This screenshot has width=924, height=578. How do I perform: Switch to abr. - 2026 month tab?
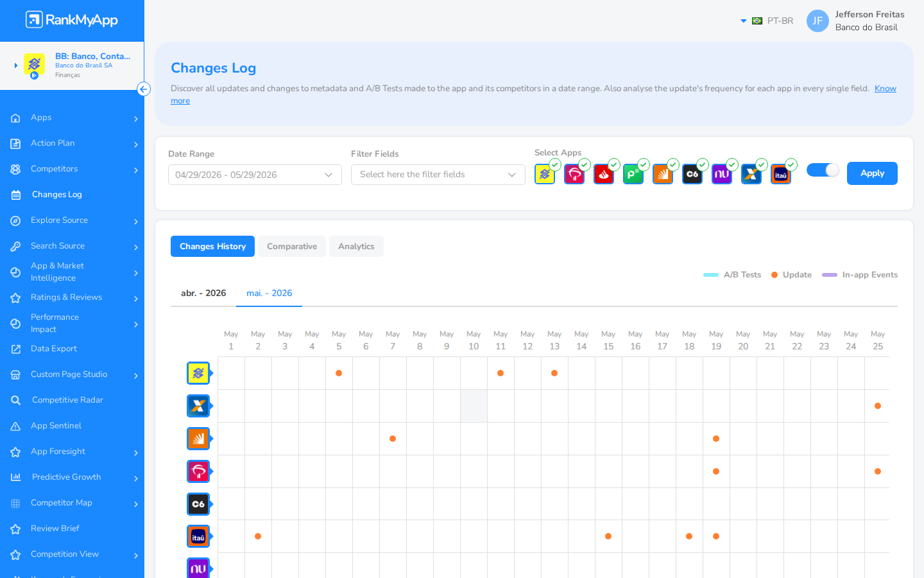pos(203,293)
